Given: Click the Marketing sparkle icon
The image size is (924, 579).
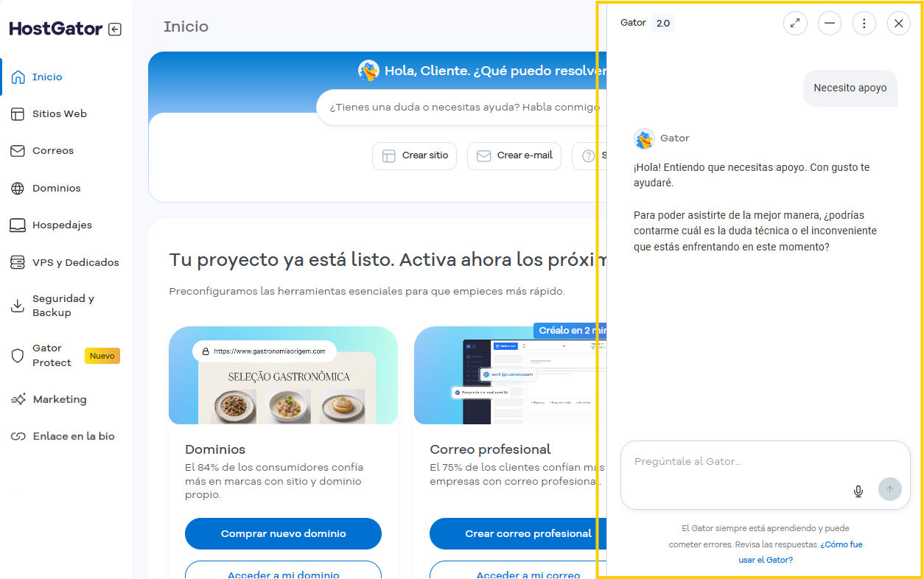Looking at the screenshot, I should click(18, 399).
